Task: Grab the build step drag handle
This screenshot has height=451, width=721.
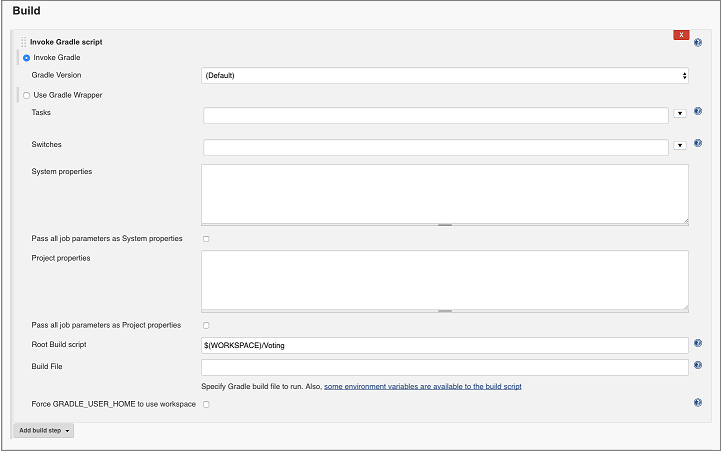Action: (24, 42)
